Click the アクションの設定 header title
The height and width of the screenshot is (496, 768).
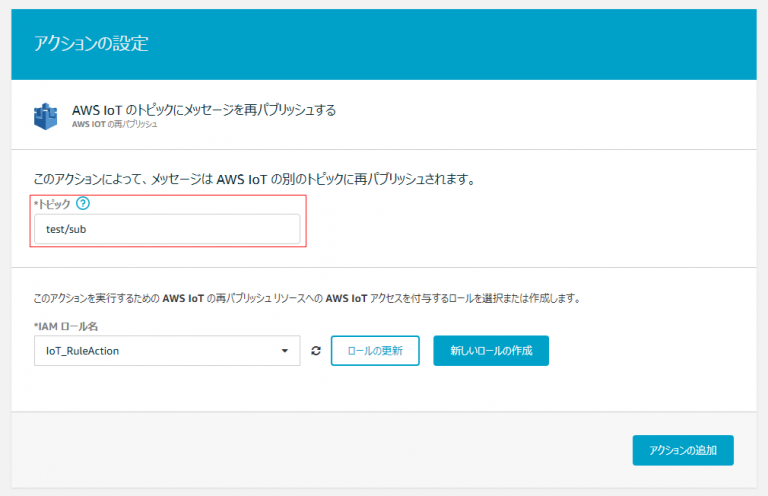(x=91, y=44)
